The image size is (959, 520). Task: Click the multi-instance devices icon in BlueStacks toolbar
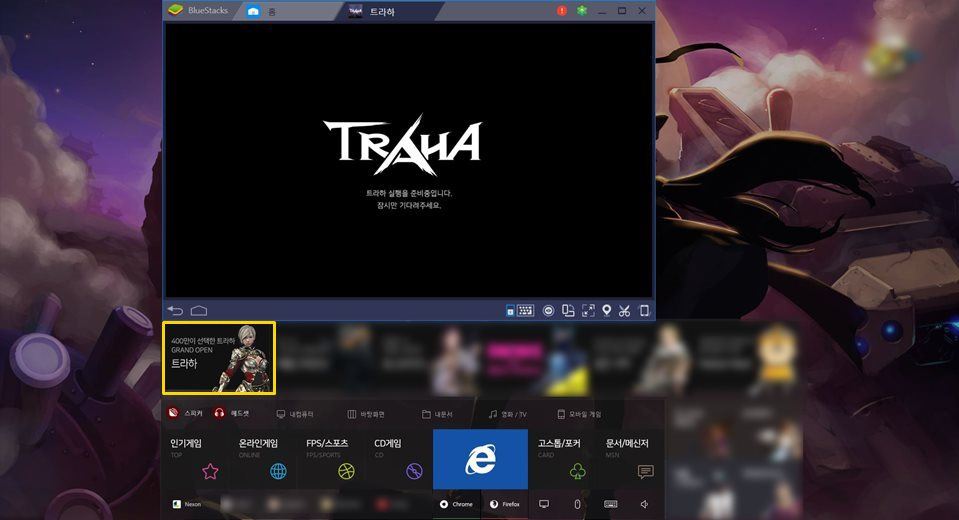568,311
